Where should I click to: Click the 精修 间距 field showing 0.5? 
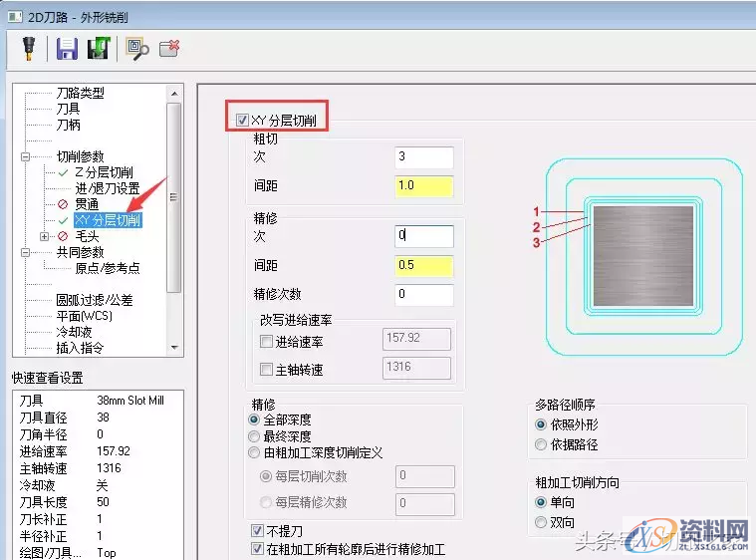(x=423, y=266)
